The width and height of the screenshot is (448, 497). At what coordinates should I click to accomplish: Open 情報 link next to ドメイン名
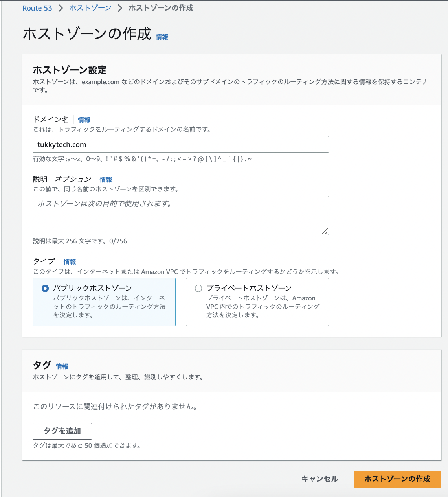pos(84,120)
